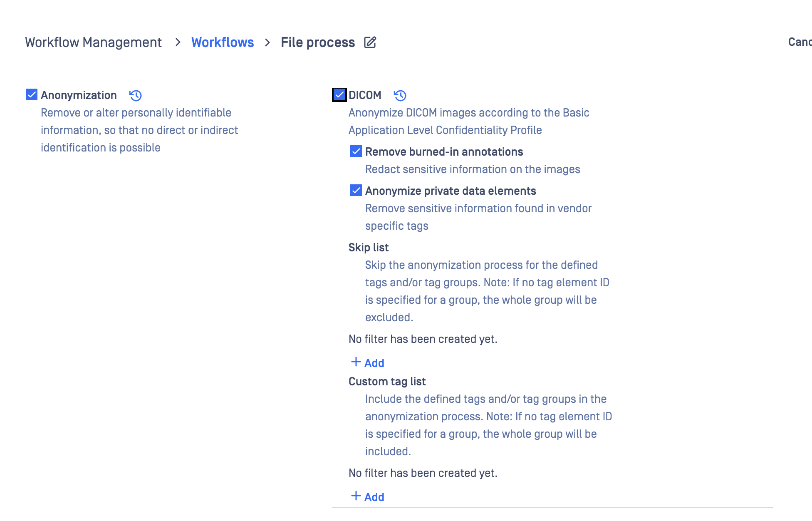Viewport: 812px width, 521px height.
Task: Click chevron after Workflows breadcrumb
Action: coord(267,42)
